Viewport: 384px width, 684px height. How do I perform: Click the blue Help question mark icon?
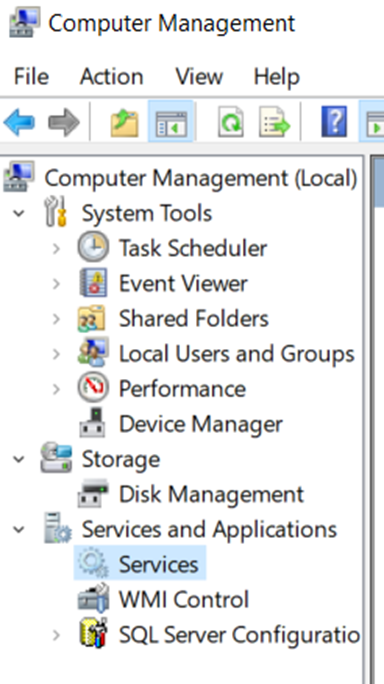point(334,122)
